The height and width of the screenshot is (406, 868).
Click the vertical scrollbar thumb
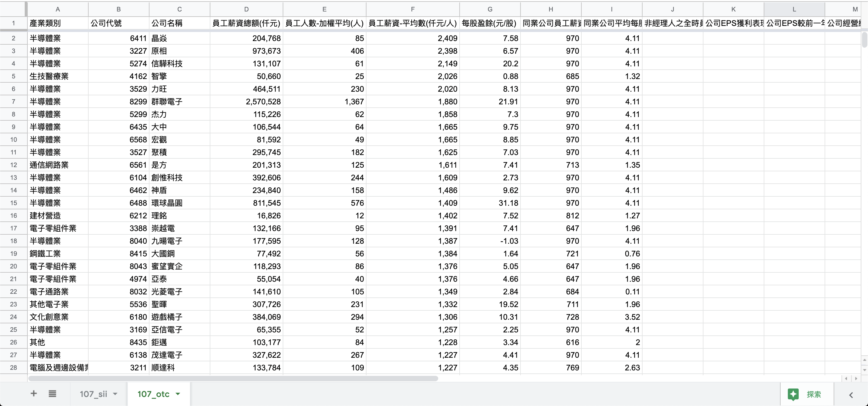coord(864,40)
